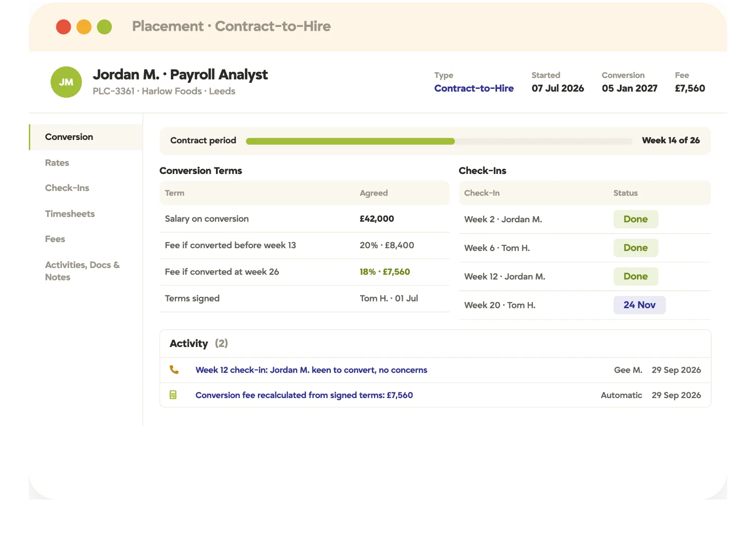Click the "05 Jan 2027" conversion date
The width and height of the screenshot is (756, 538).
click(x=629, y=88)
